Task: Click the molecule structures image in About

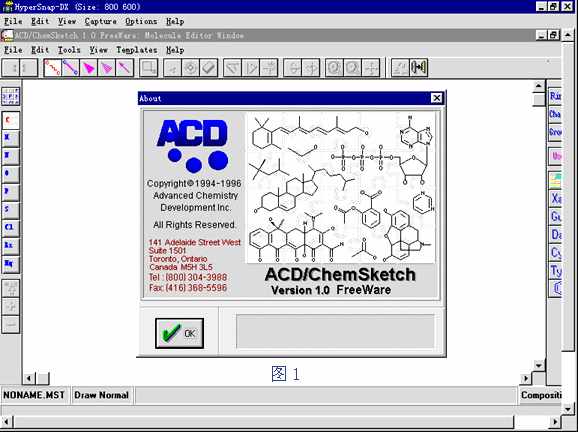Action: [x=341, y=188]
